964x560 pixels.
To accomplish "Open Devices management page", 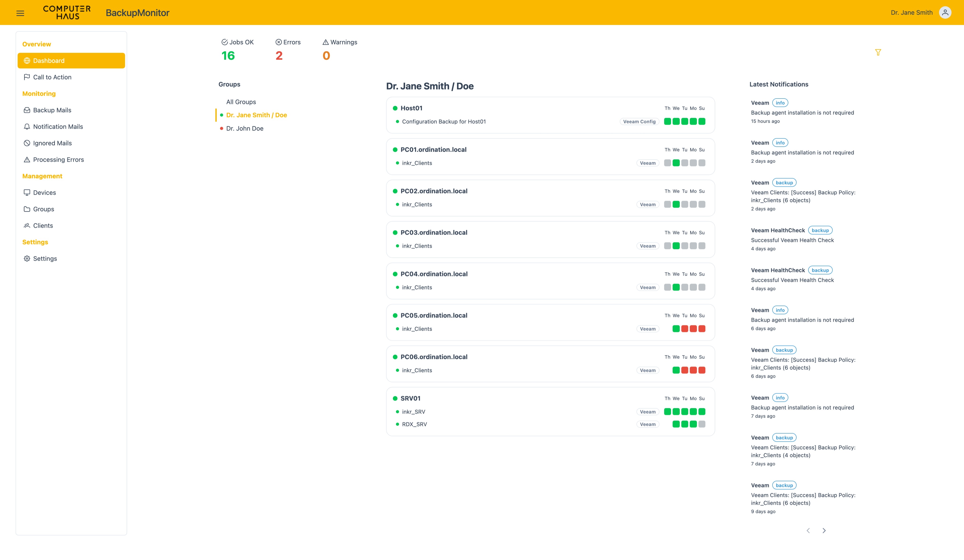I will click(71, 193).
